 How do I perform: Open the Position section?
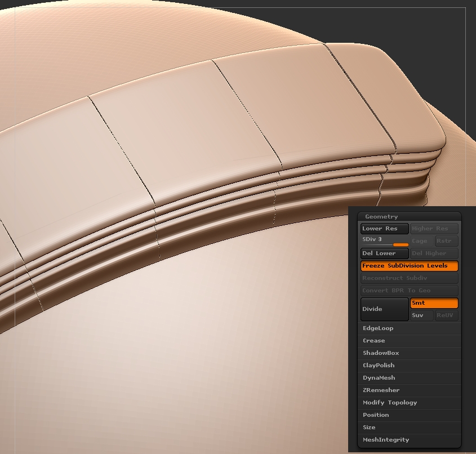[x=376, y=415]
